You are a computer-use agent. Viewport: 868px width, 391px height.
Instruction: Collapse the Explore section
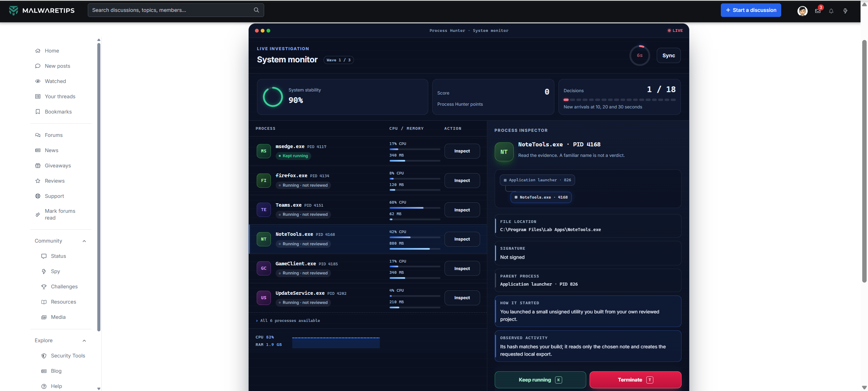pos(84,341)
